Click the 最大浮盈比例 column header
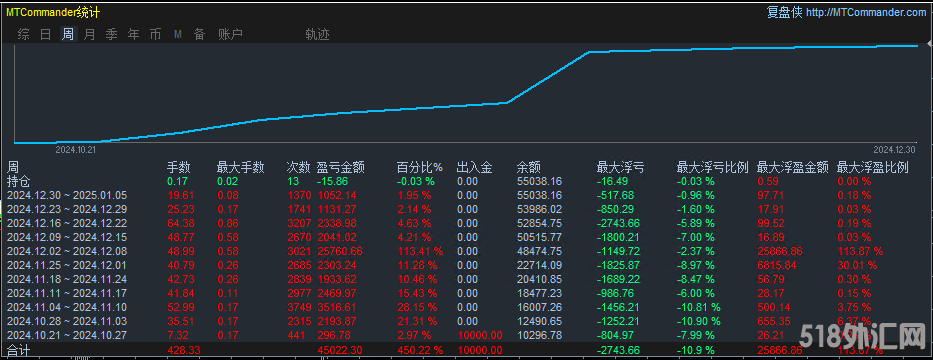Viewport: 933px width, 360px height. tap(873, 168)
